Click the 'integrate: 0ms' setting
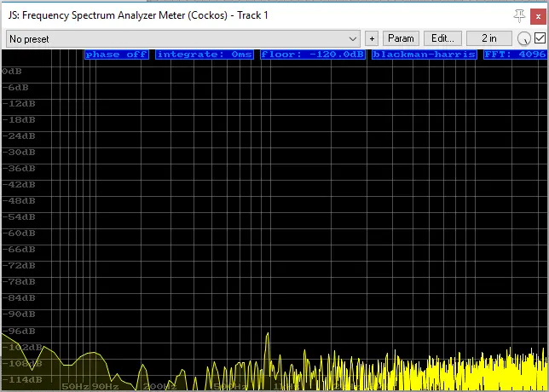Viewport: 549px width, 392px height. click(202, 55)
